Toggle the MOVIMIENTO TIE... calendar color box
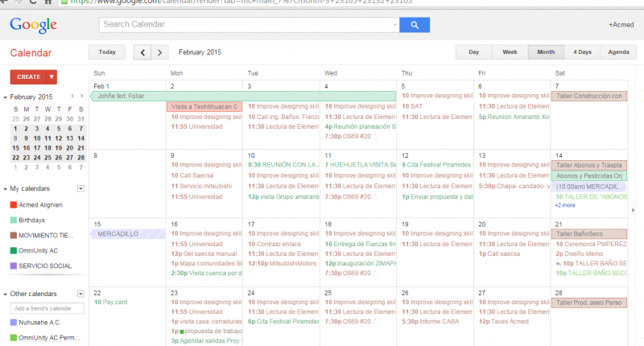Image resolution: width=644 pixels, height=346 pixels. click(x=13, y=236)
